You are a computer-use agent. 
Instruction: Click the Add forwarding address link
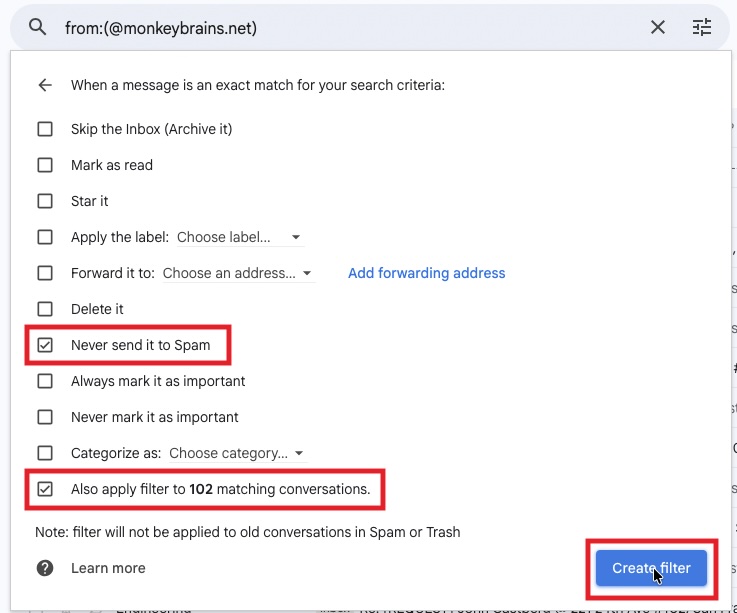[426, 273]
